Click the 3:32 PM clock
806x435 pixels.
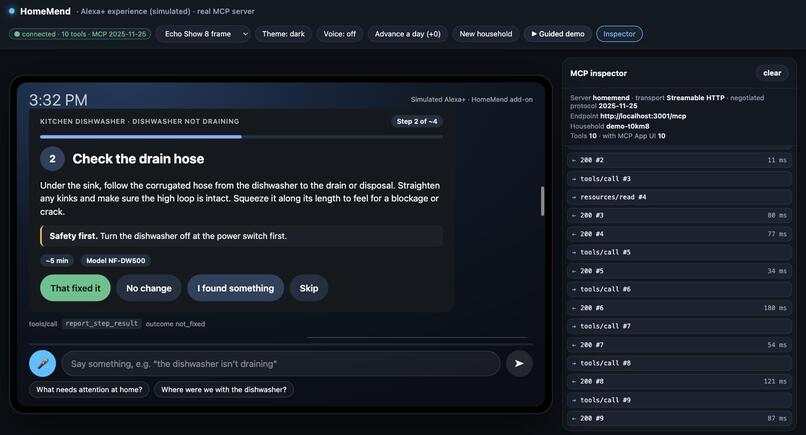click(58, 100)
